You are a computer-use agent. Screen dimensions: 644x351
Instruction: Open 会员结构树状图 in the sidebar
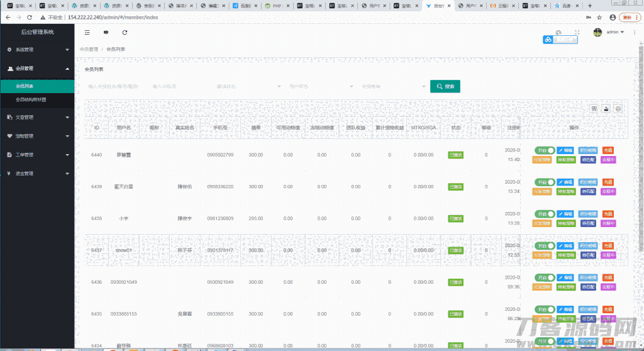37,99
